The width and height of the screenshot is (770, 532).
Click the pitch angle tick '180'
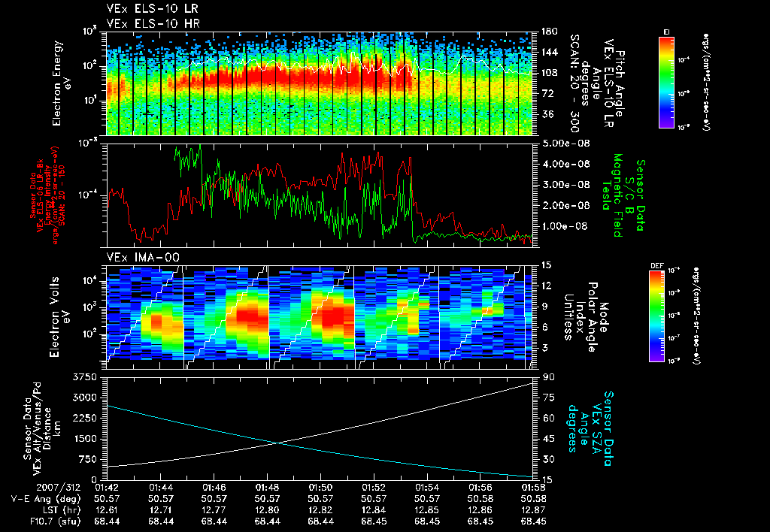pyautogui.click(x=550, y=32)
